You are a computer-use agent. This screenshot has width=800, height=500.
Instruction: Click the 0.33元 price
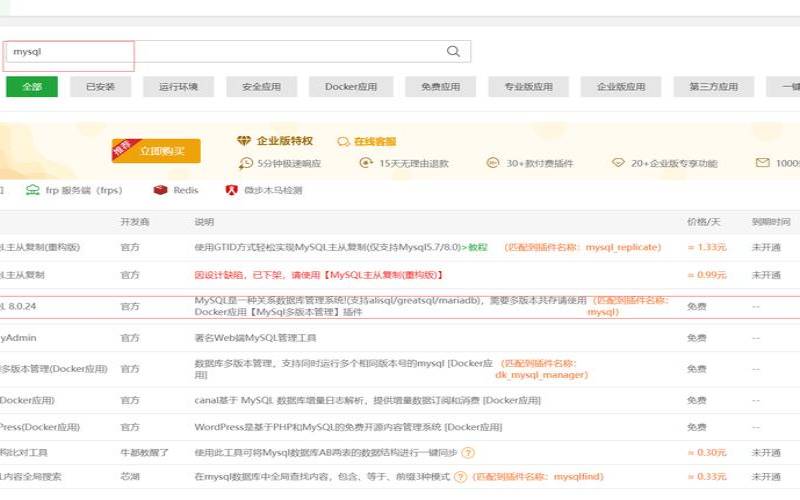(707, 477)
